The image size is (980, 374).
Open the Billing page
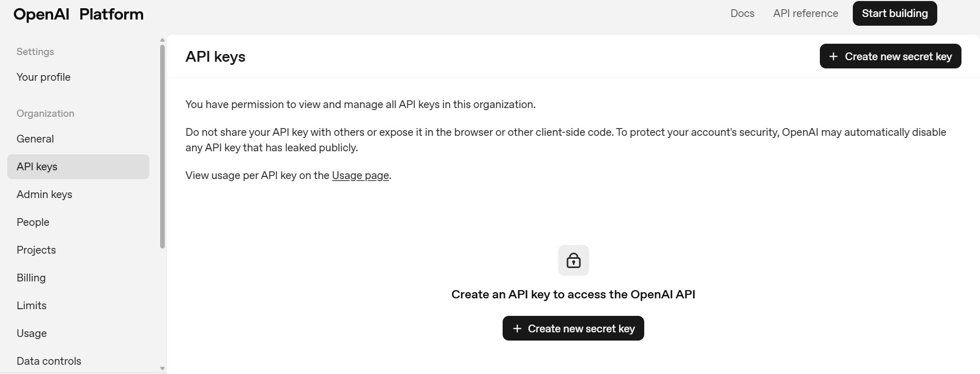point(31,277)
